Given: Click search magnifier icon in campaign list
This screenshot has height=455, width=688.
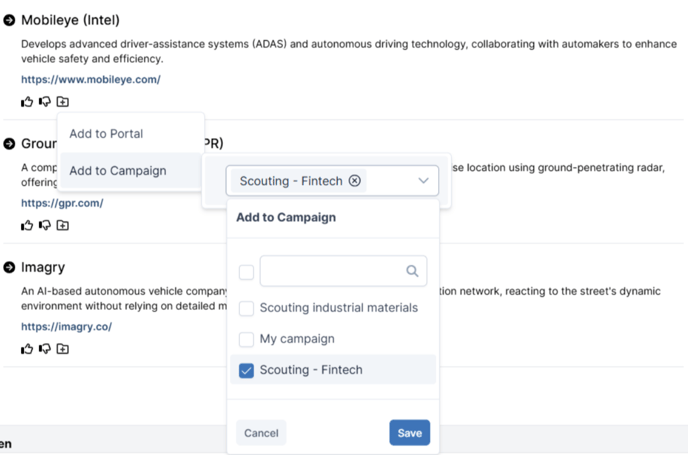Looking at the screenshot, I should (x=412, y=271).
